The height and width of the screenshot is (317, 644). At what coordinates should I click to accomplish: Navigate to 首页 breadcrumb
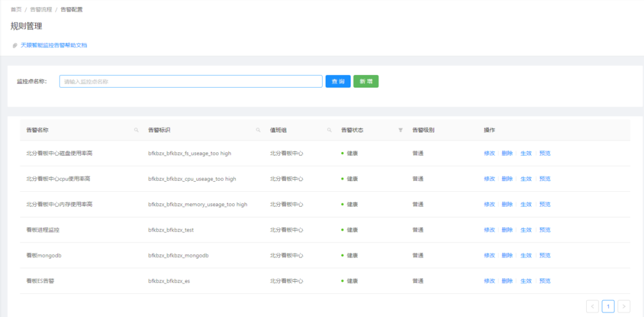click(x=16, y=10)
